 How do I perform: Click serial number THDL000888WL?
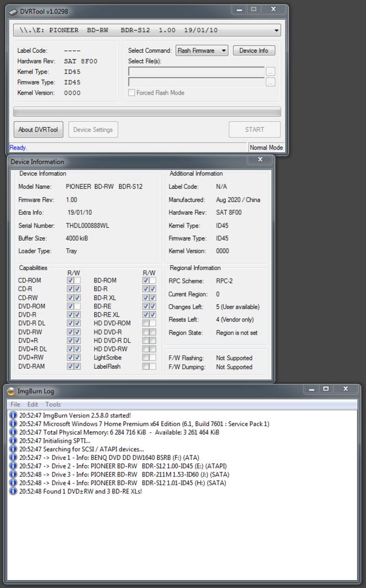[x=87, y=226]
